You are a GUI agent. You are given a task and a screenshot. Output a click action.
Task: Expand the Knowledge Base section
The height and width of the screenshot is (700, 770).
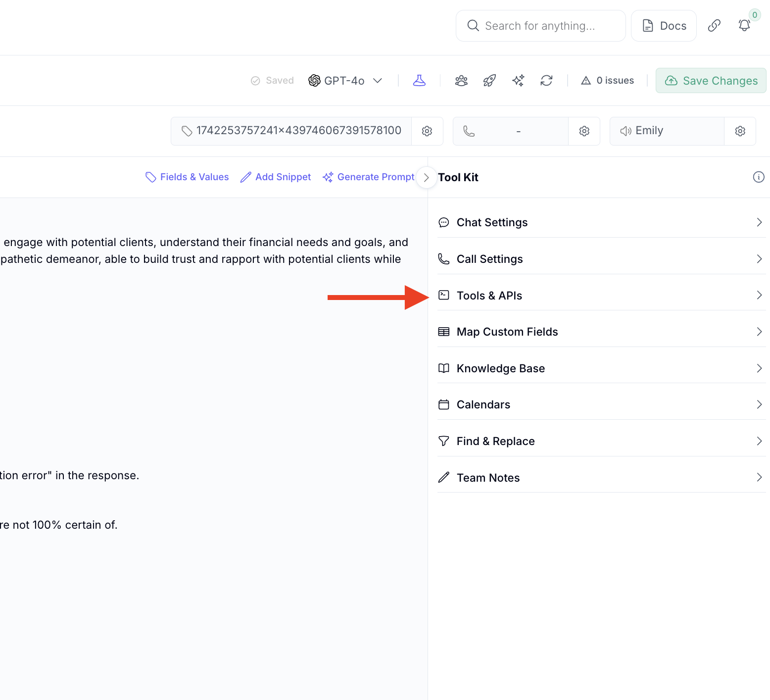click(601, 368)
